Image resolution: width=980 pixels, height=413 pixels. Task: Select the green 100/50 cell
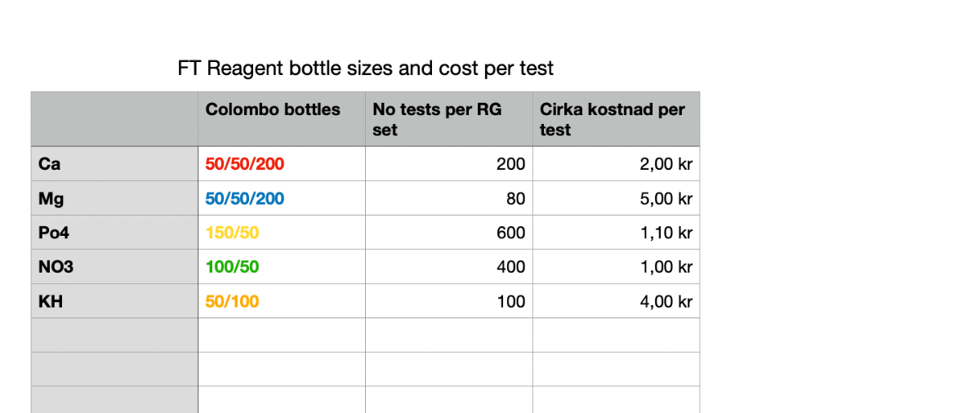(x=282, y=267)
